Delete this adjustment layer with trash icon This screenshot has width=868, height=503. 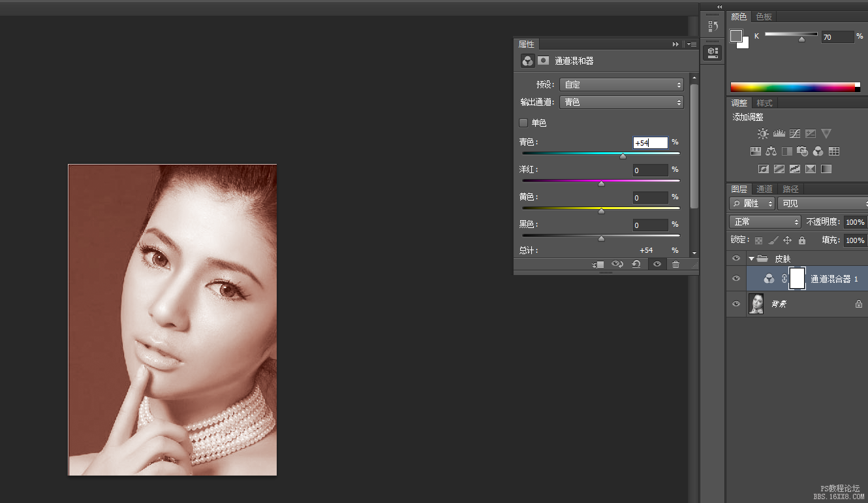pos(675,265)
